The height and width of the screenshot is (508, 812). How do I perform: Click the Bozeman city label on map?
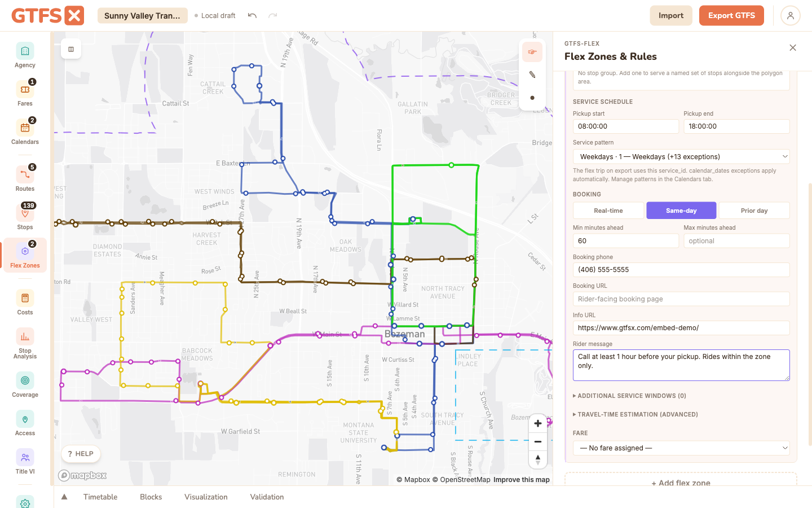(404, 334)
